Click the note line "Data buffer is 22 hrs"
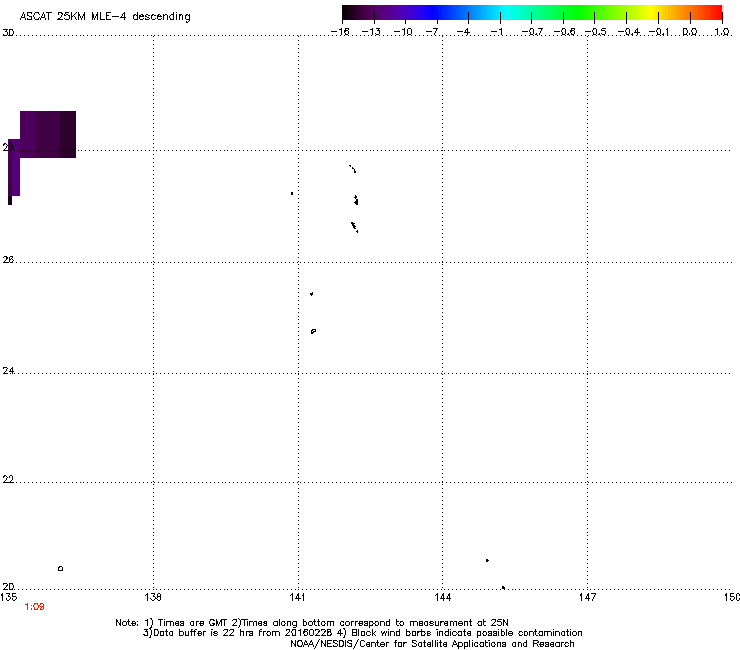740x650 pixels. pos(362,633)
